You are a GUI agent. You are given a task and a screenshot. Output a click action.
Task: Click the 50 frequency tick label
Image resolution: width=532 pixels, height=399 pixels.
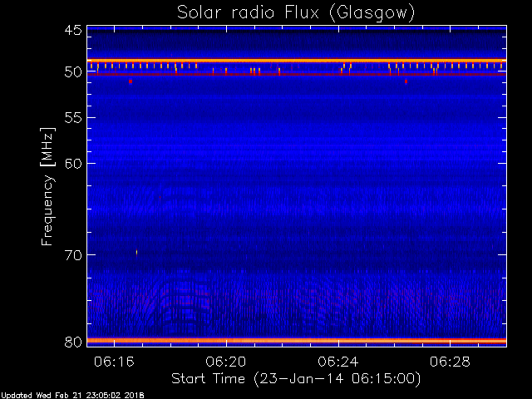pos(73,71)
